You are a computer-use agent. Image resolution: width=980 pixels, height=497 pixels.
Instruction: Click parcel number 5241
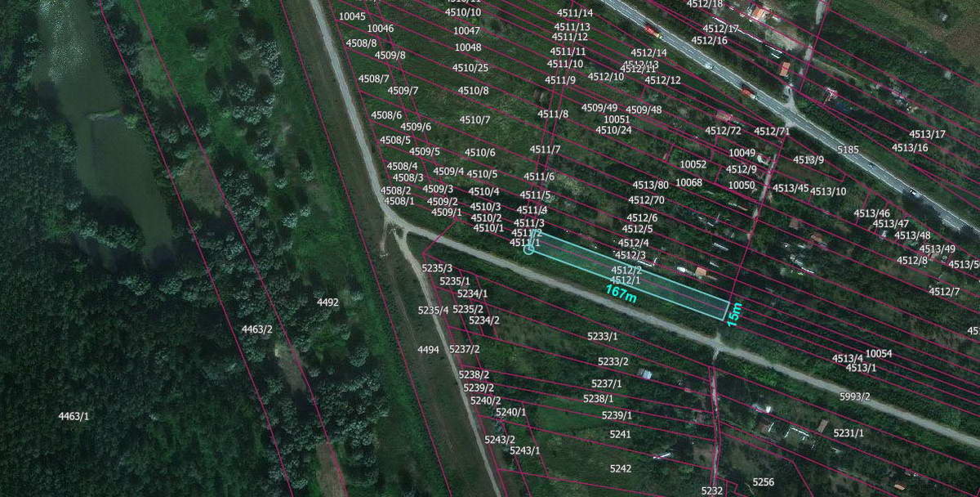coord(620,434)
